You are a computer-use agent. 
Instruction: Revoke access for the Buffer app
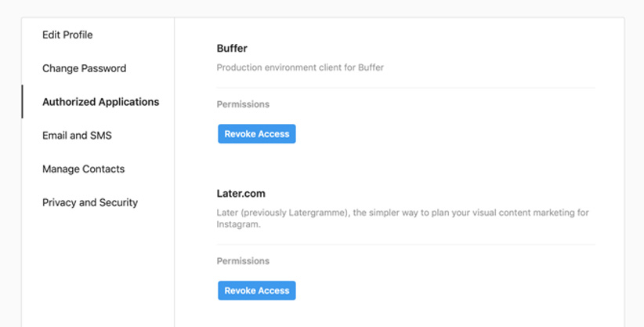256,134
